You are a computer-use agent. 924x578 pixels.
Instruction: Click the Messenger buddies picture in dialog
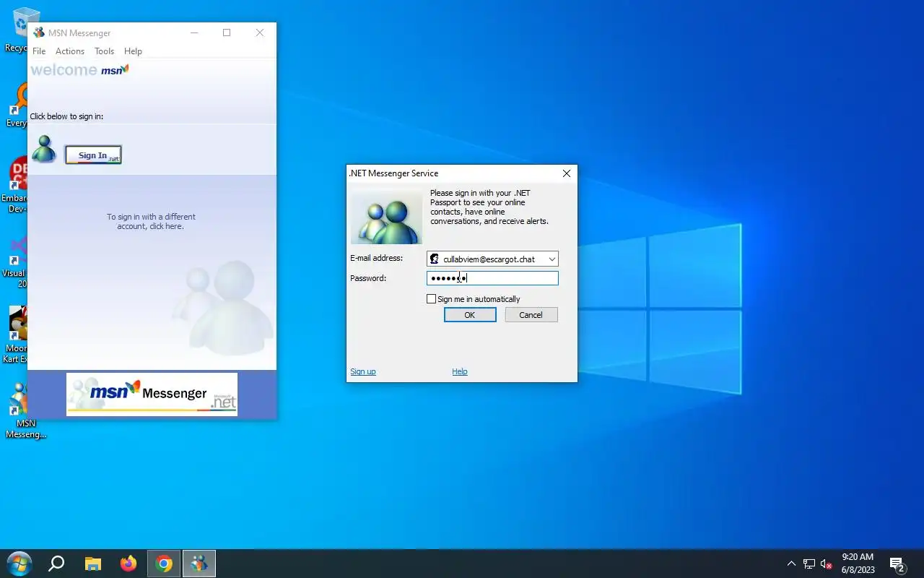point(386,217)
